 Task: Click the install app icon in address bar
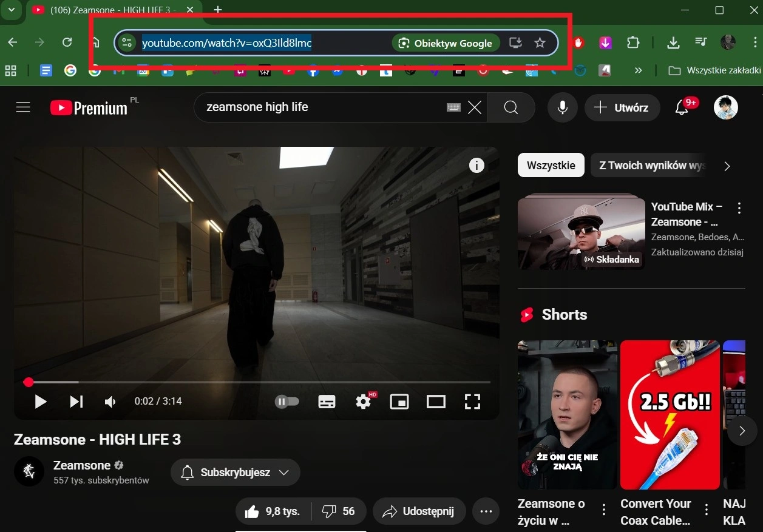point(515,42)
